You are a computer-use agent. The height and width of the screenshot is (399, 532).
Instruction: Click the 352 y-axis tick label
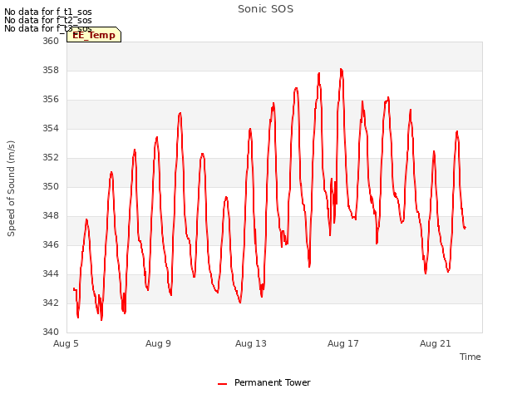(x=51, y=158)
